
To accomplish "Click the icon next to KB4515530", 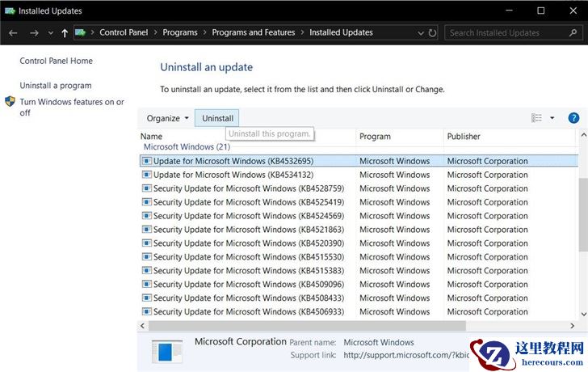I will coord(147,256).
